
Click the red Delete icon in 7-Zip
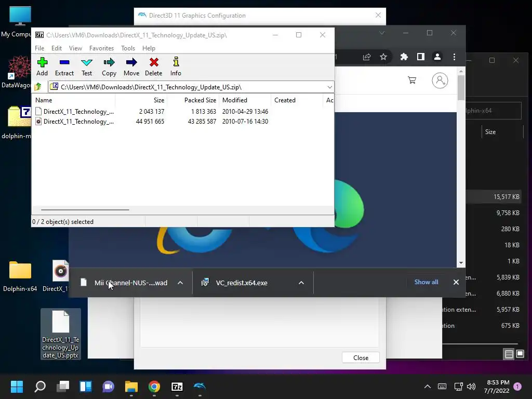pos(154,66)
